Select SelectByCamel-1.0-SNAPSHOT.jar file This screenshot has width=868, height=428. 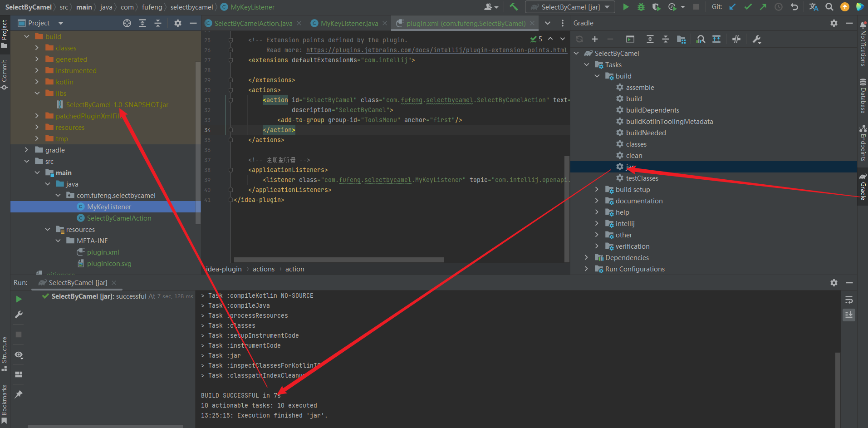pyautogui.click(x=117, y=104)
